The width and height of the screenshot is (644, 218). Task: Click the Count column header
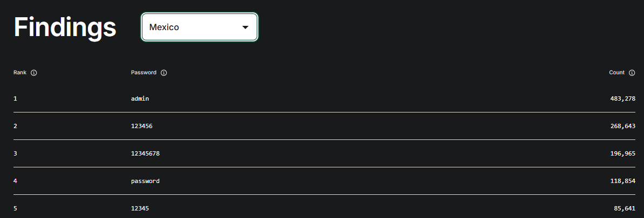(x=616, y=73)
